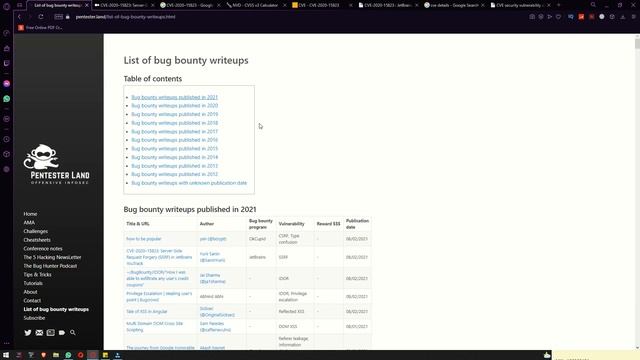Open 'Bug bounty writeups published in 2021' link
Viewport: 640px width, 360px height.
click(x=175, y=97)
